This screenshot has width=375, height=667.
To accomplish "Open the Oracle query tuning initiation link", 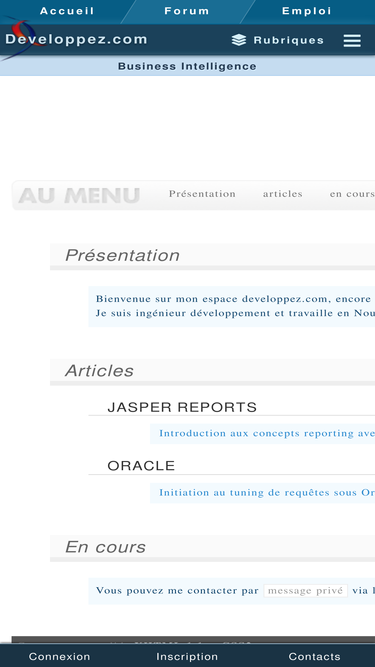I will [267, 493].
